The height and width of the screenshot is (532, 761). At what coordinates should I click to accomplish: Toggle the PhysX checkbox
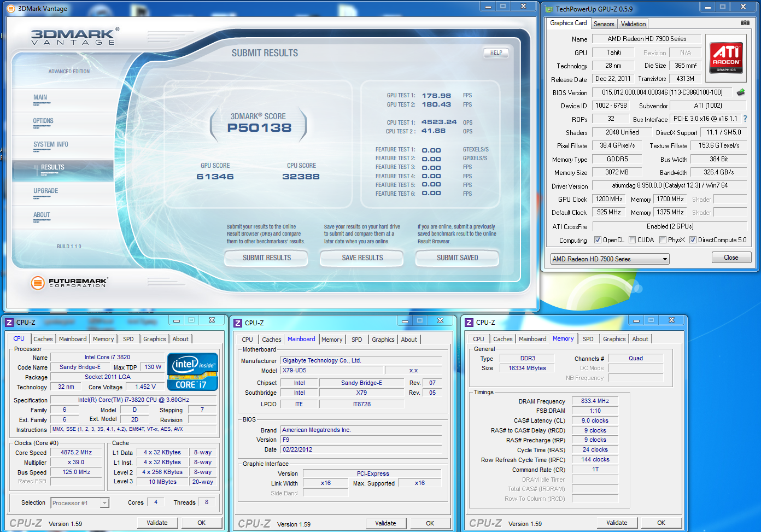(663, 240)
